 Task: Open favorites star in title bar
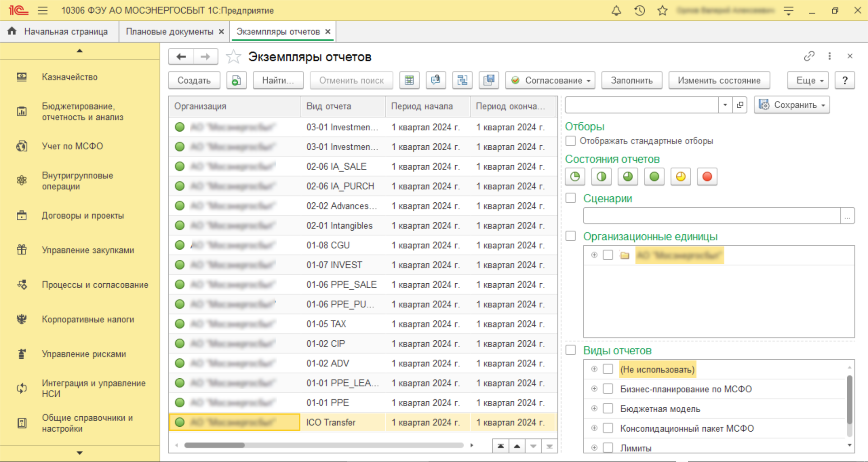coord(663,10)
